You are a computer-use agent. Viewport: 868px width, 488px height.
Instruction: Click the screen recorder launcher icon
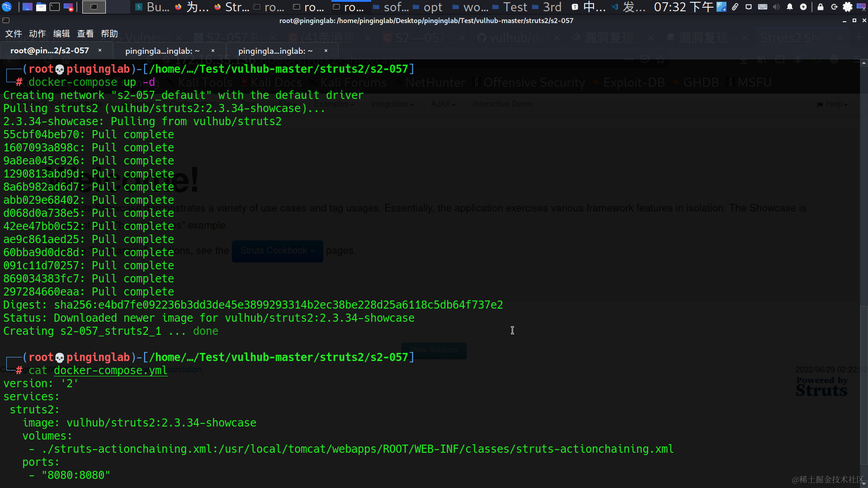(x=69, y=7)
